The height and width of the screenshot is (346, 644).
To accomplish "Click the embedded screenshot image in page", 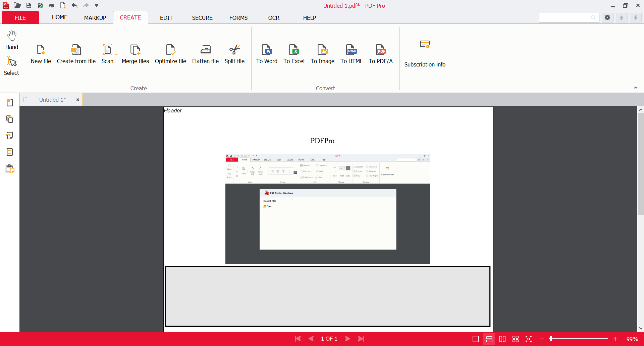I will pyautogui.click(x=328, y=209).
